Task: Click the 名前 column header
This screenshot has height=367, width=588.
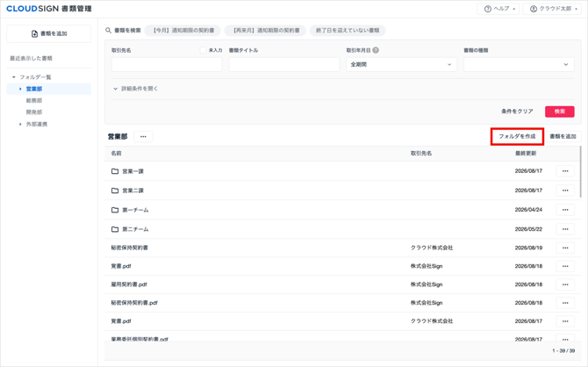Action: click(116, 154)
